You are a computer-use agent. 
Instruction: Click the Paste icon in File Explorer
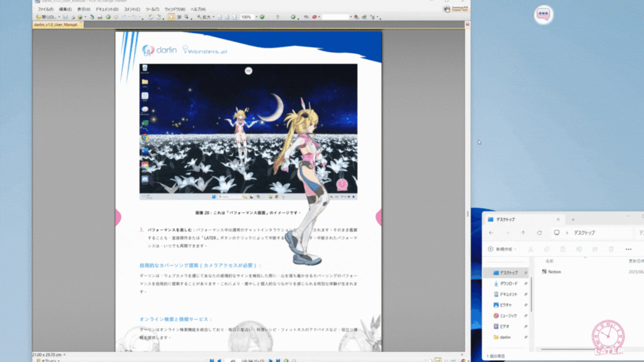pos(563,249)
